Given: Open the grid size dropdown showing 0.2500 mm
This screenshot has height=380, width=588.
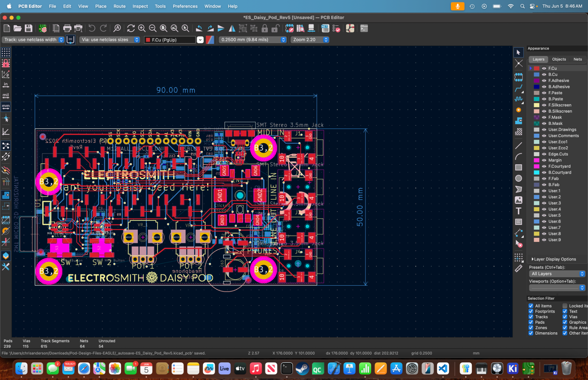Looking at the screenshot, I should coord(253,40).
